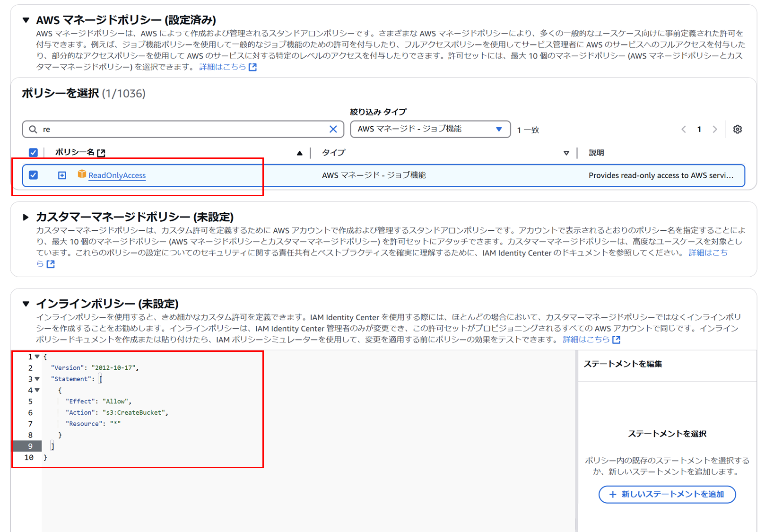765x532 pixels.
Task: Click the 説明 column header
Action: pos(596,153)
